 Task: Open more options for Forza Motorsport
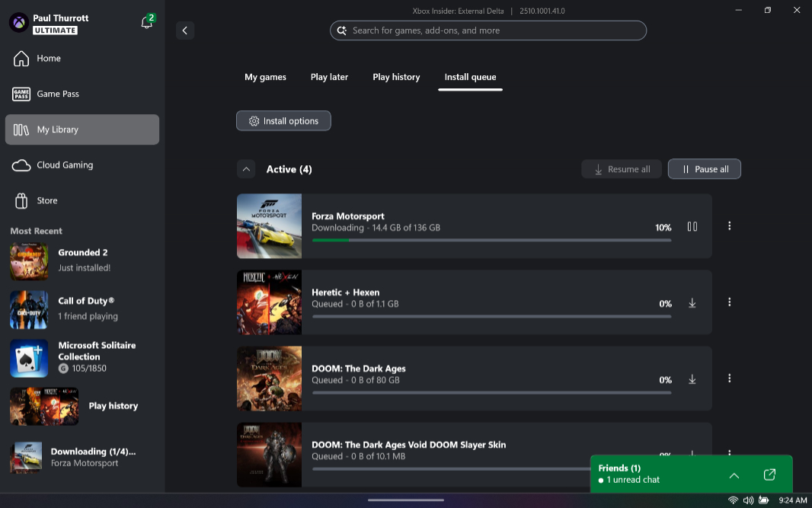(x=729, y=226)
